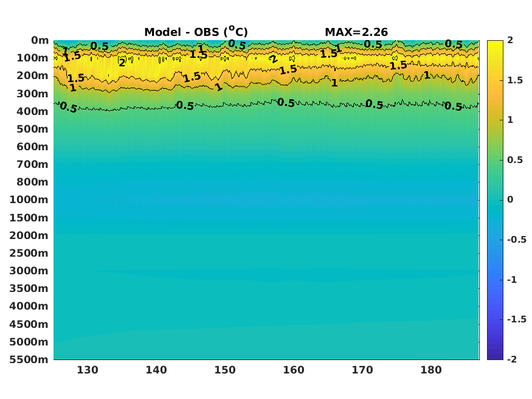532x399 pixels.
Task: Pick the colorbar bottom tick label '-2'
Action: coord(512,359)
